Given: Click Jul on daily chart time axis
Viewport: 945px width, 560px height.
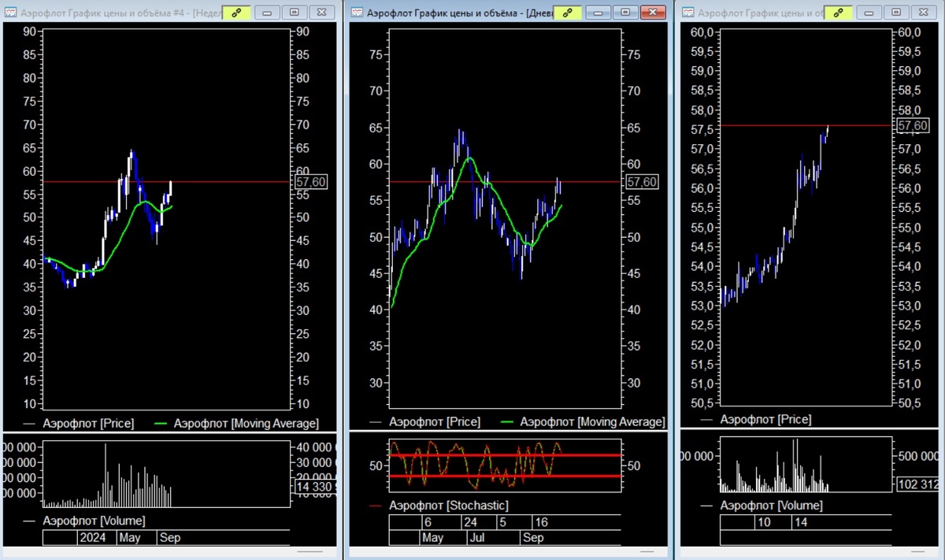Looking at the screenshot, I should pos(476,538).
